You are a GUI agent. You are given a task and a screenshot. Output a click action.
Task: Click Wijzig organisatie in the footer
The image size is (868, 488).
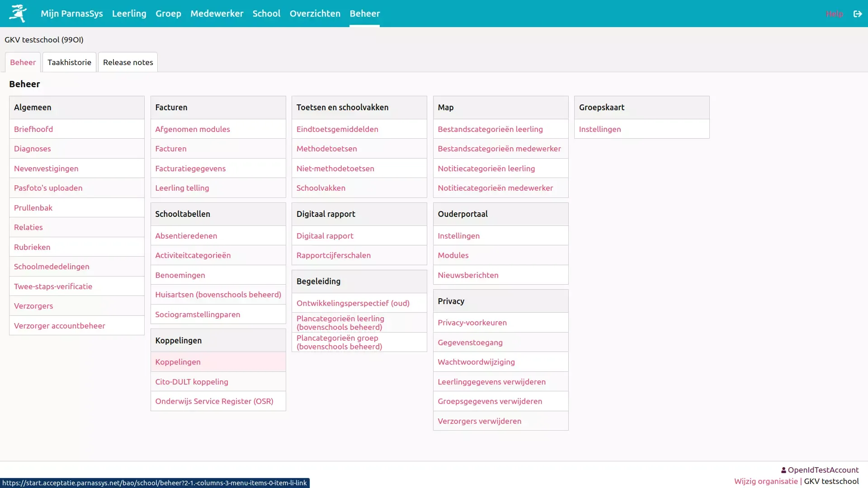(766, 481)
